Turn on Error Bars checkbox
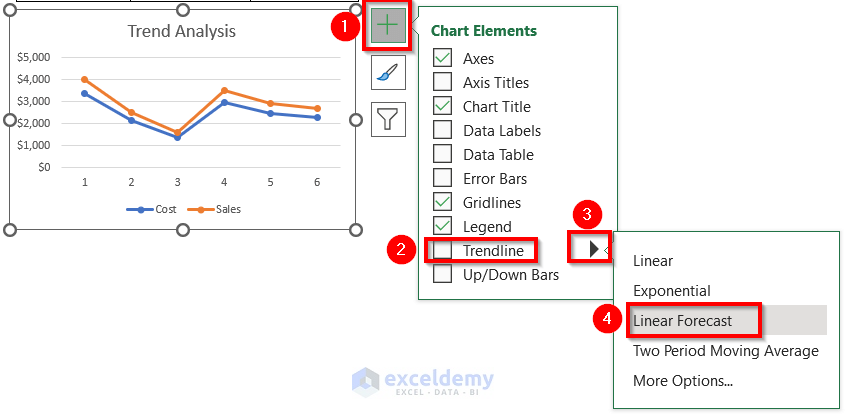This screenshot has height=414, width=846. (x=442, y=179)
